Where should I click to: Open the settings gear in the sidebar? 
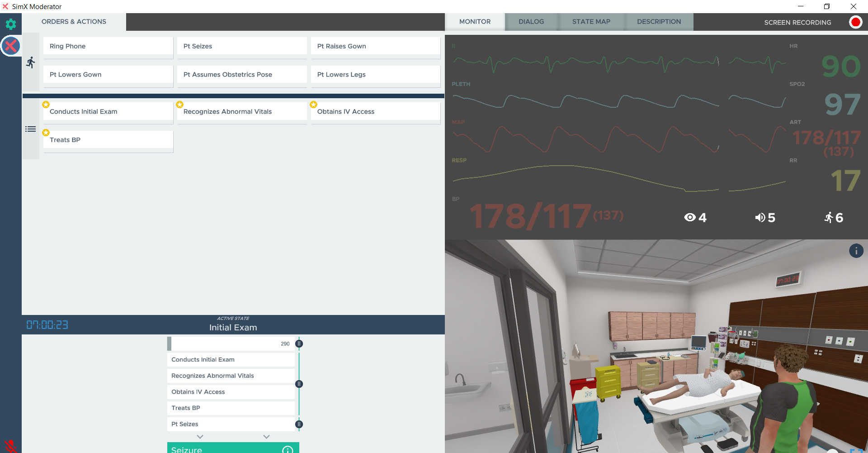point(11,24)
